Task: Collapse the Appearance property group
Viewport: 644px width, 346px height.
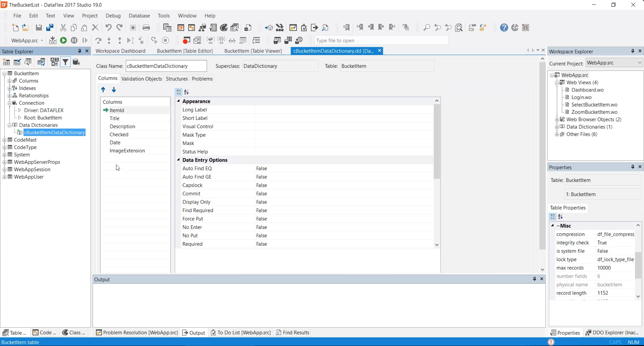Action: (x=178, y=101)
